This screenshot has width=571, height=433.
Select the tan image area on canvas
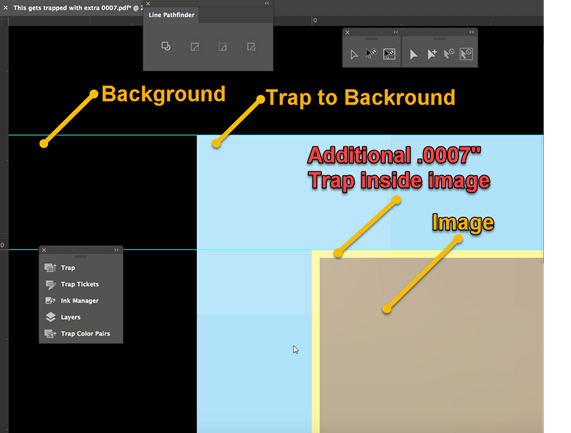[432, 346]
